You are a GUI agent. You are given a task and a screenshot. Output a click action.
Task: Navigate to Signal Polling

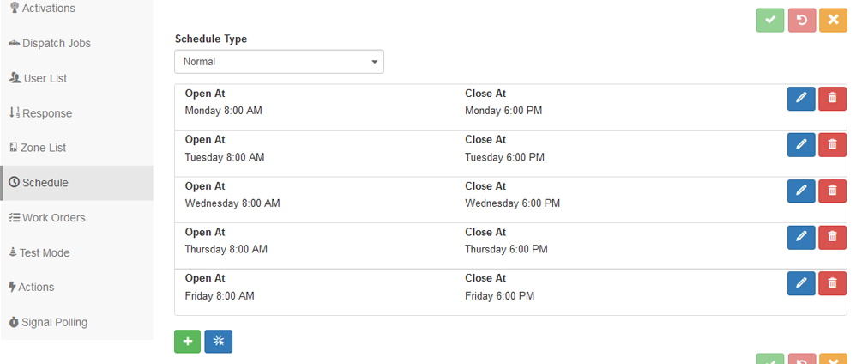(54, 323)
